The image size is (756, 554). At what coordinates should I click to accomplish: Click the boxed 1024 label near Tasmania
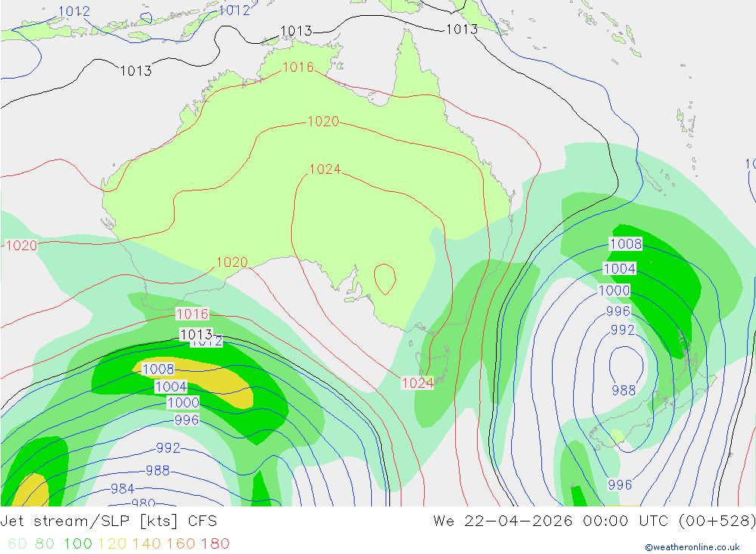pyautogui.click(x=417, y=383)
